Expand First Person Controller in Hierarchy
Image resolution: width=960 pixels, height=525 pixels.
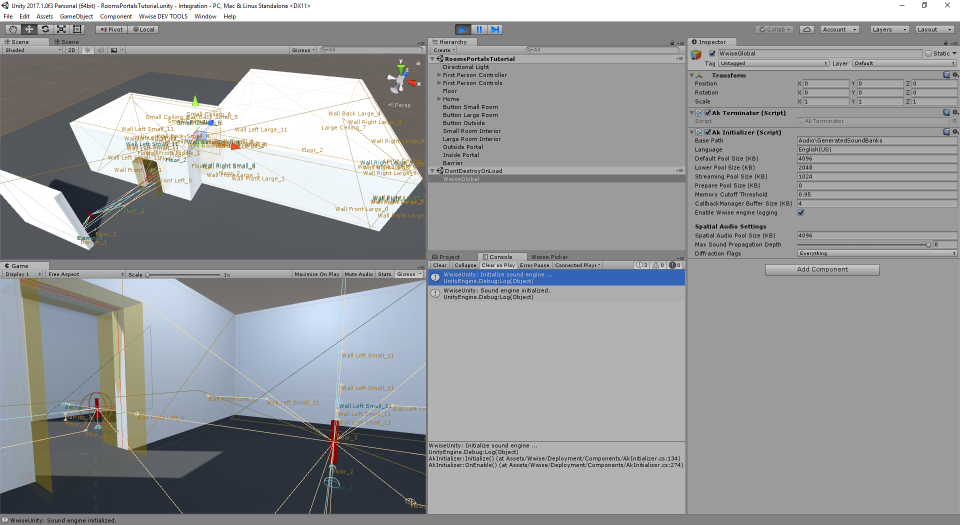(439, 75)
